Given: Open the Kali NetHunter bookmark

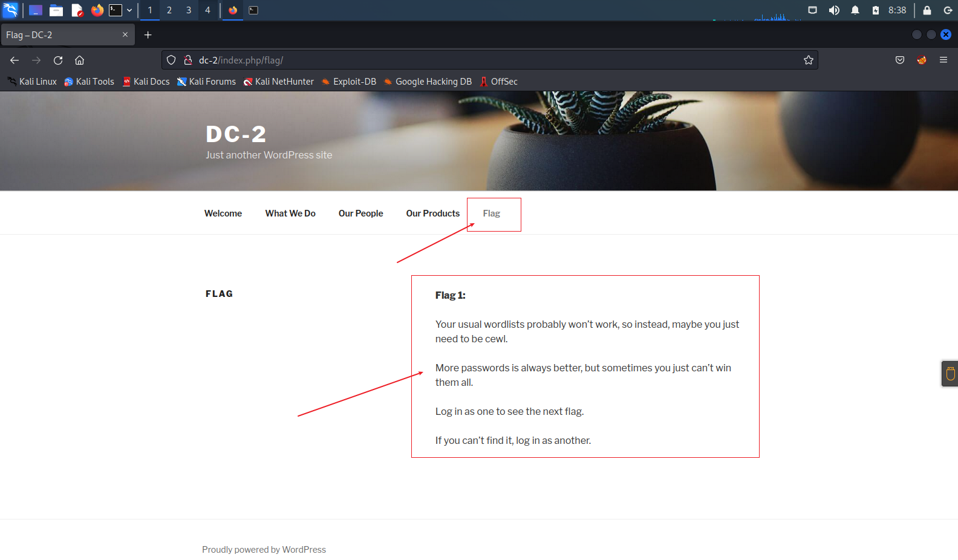Looking at the screenshot, I should 278,82.
